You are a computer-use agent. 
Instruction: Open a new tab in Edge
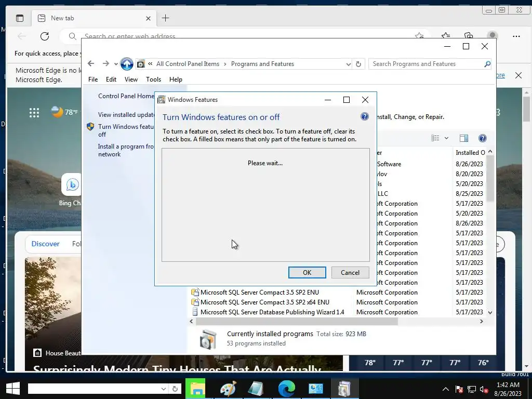166,18
